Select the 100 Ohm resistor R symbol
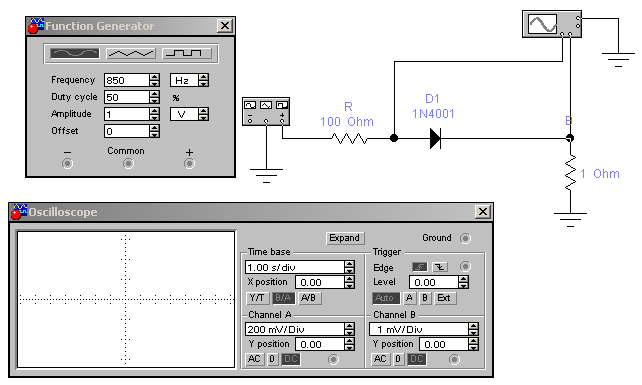The width and height of the screenshot is (642, 385). [x=349, y=138]
